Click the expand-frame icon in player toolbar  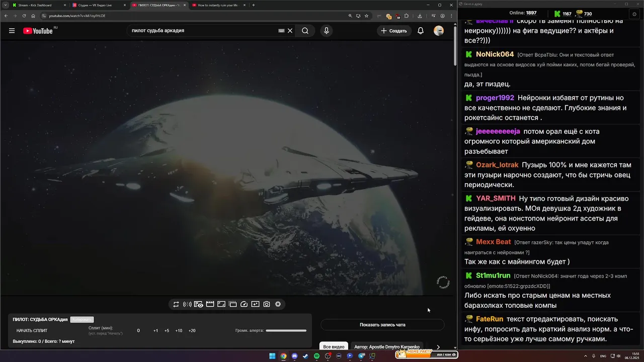(x=221, y=304)
